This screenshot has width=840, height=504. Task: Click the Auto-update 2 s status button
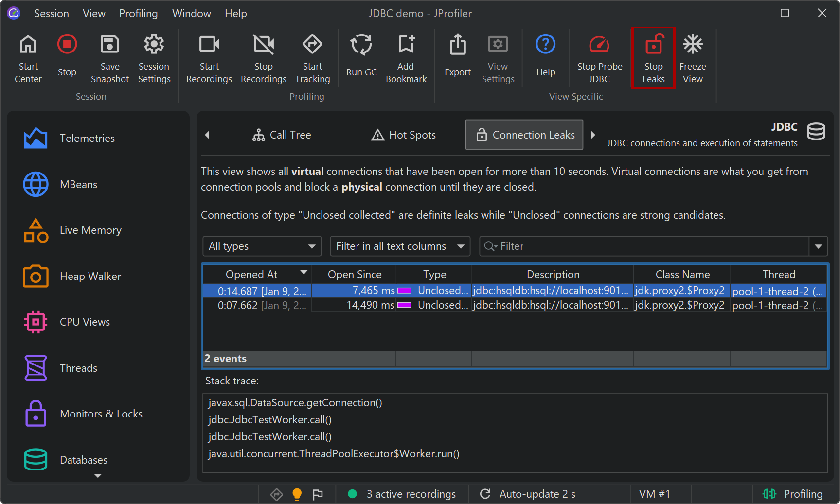point(528,494)
